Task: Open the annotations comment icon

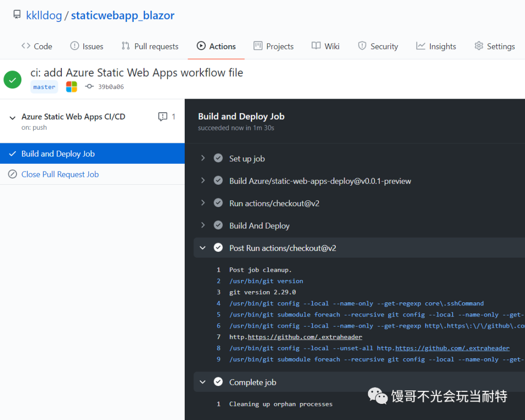Action: click(x=163, y=117)
